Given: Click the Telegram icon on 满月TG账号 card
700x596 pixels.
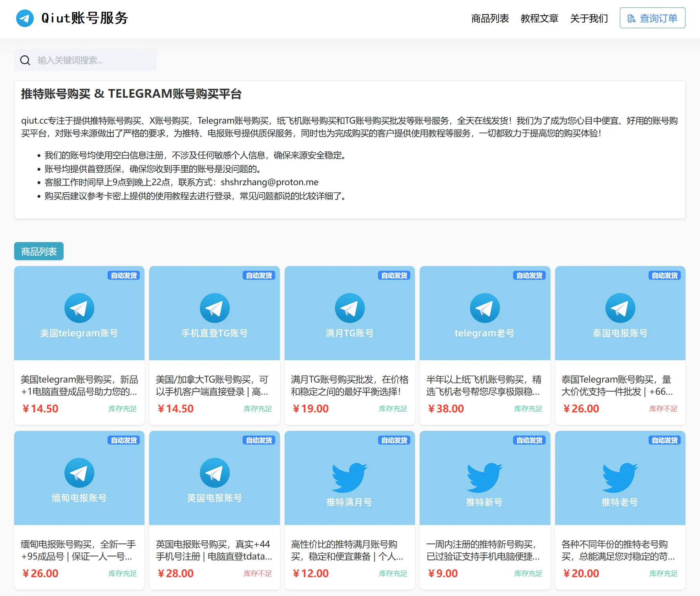Looking at the screenshot, I should [x=349, y=308].
